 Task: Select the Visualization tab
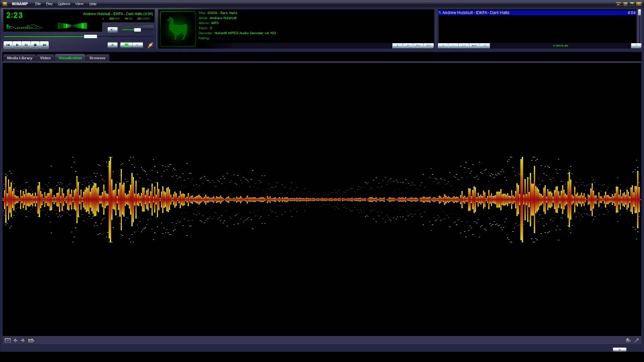tap(70, 58)
